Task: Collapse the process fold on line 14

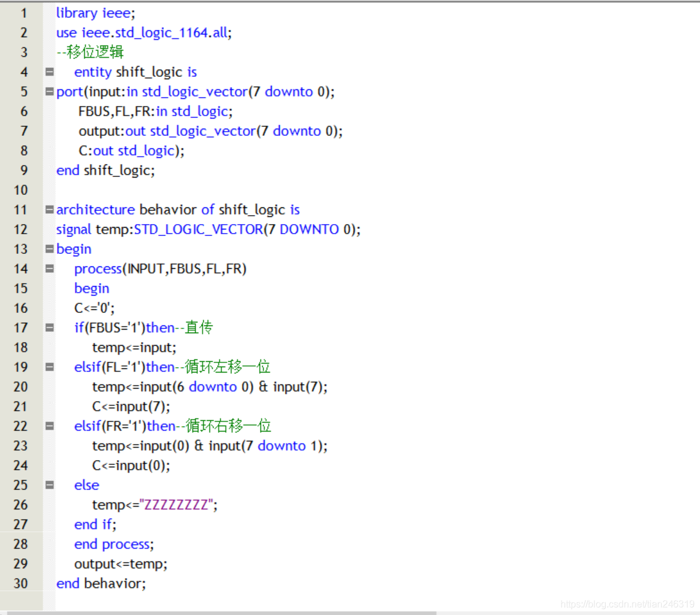Action: coord(49,268)
